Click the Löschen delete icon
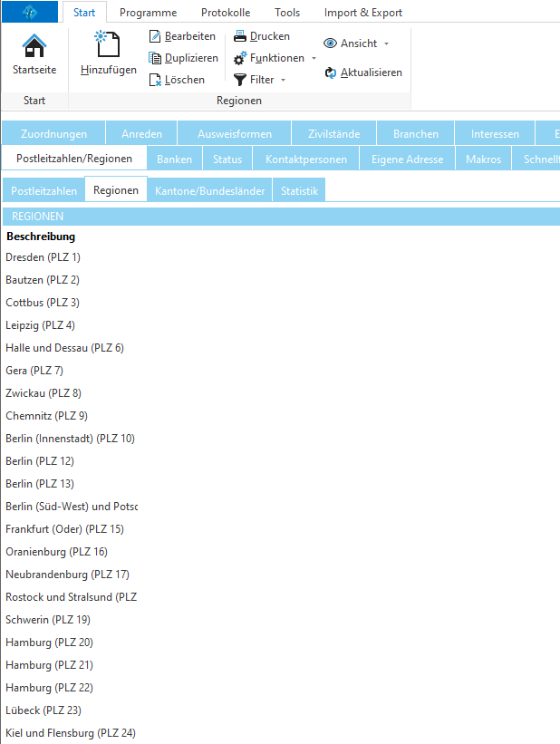Screen dimensions: 560x744 155,80
